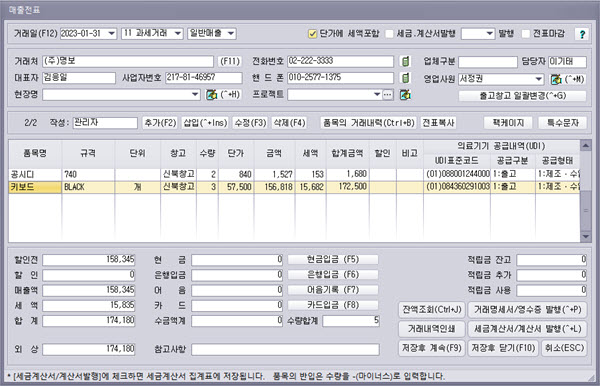Click 단가 column header
This screenshot has height=386, width=600.
point(236,153)
